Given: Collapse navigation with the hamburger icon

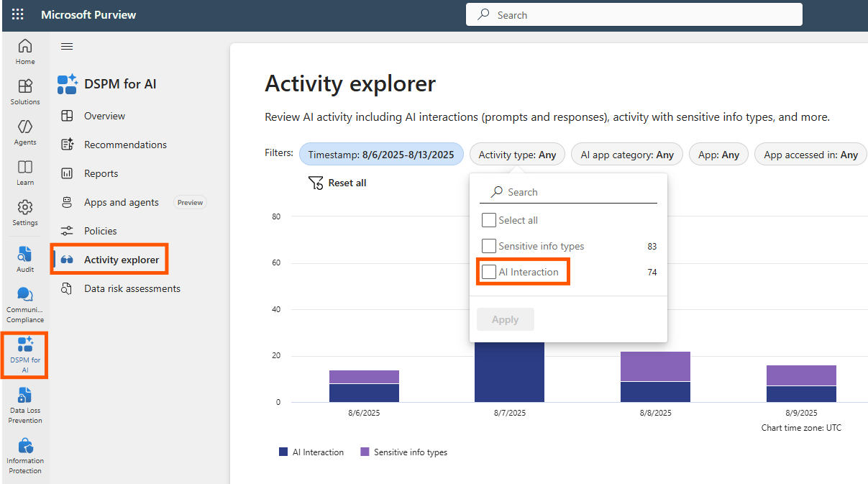Looking at the screenshot, I should pyautogui.click(x=67, y=47).
